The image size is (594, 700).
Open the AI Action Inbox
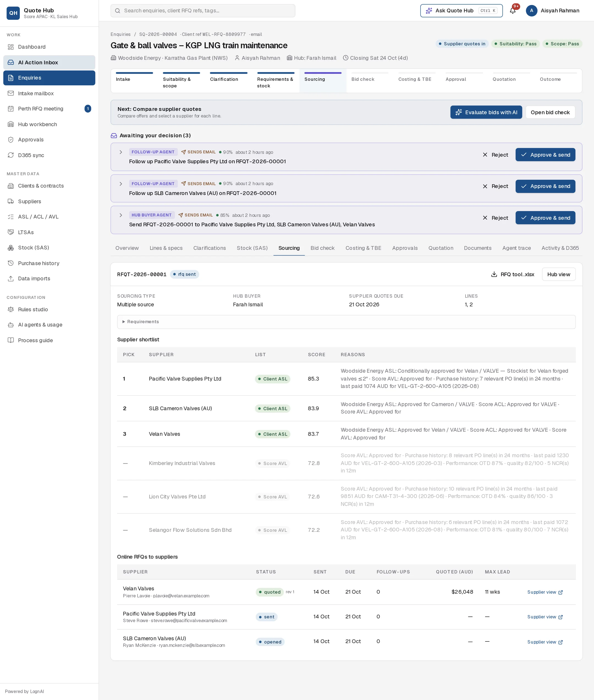tap(49, 62)
